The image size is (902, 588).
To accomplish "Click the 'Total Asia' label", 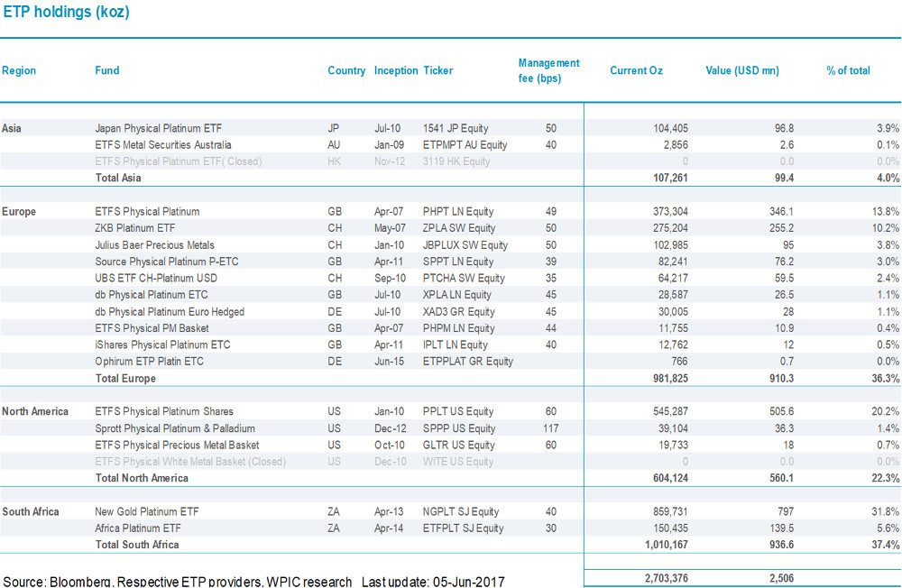I will 118,179.
